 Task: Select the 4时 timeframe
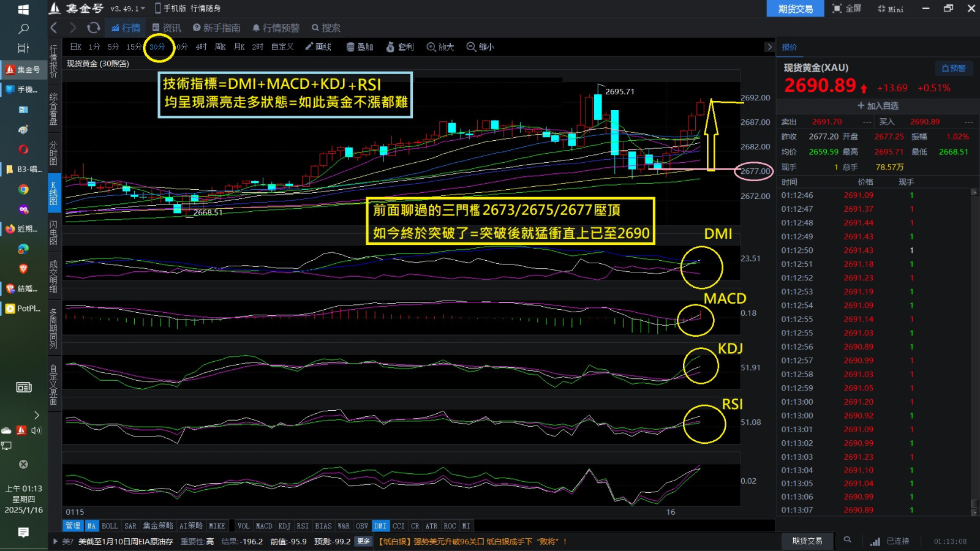[202, 47]
